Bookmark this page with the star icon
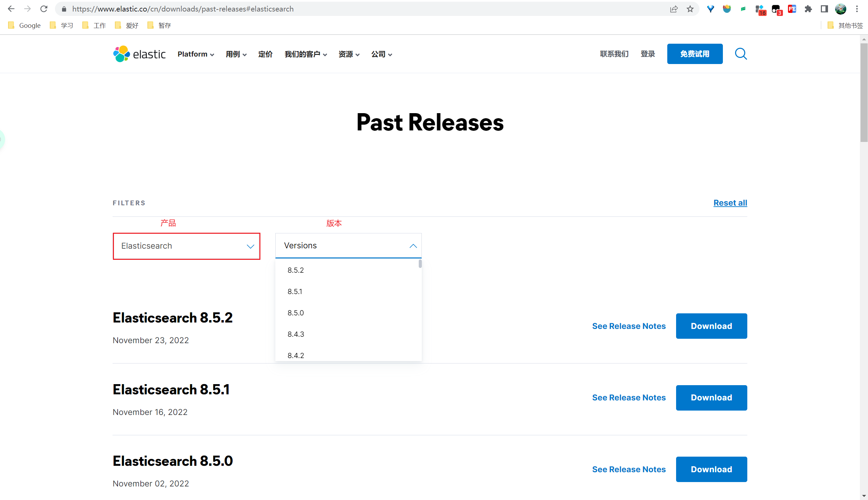 pos(689,8)
